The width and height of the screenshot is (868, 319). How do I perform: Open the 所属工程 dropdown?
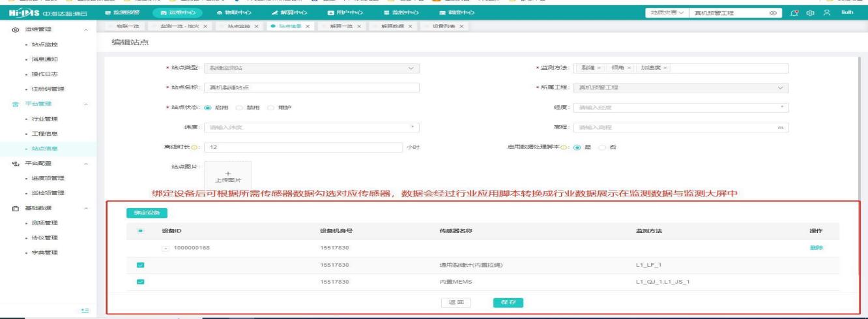click(680, 88)
